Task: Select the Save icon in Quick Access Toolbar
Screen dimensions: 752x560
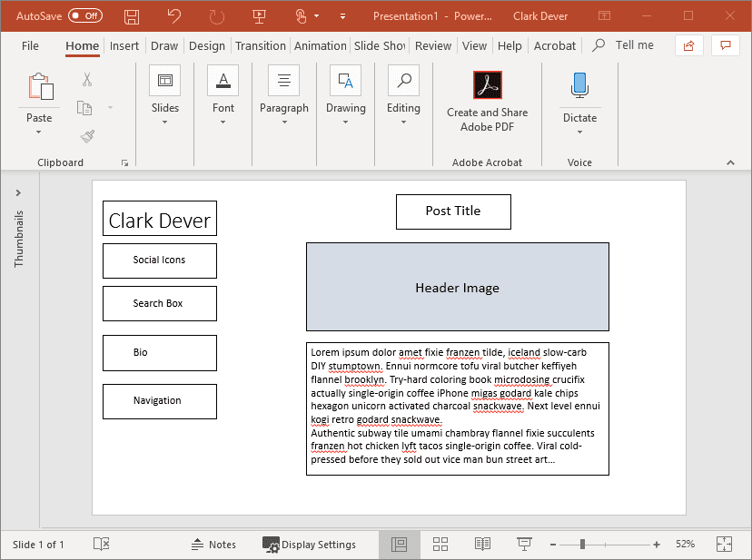Action: click(x=130, y=15)
